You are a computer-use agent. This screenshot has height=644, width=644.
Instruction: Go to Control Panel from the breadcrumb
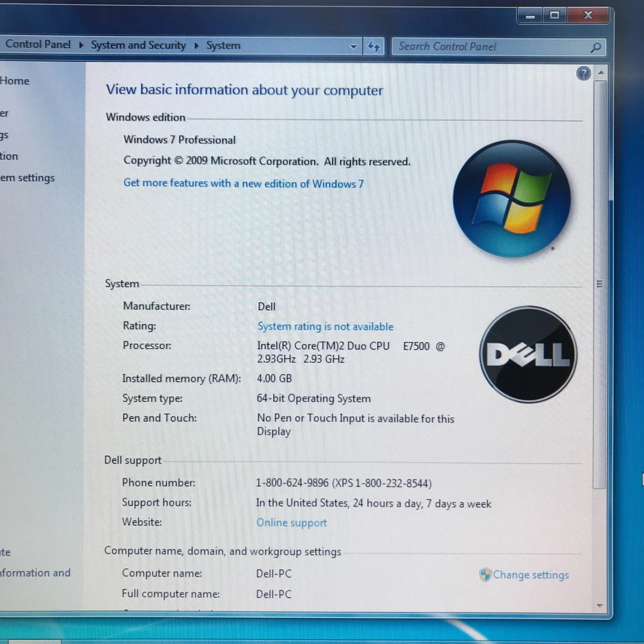[38, 45]
